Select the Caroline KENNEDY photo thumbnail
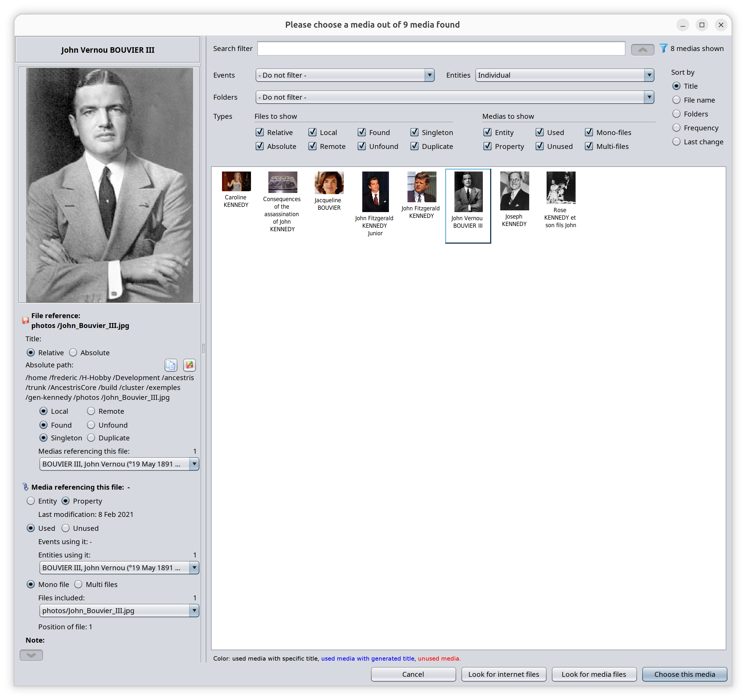Image resolution: width=746 pixels, height=700 pixels. point(236,182)
